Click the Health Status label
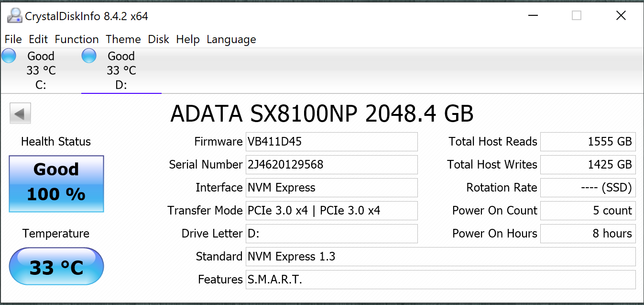The height and width of the screenshot is (305, 644). pos(56,142)
